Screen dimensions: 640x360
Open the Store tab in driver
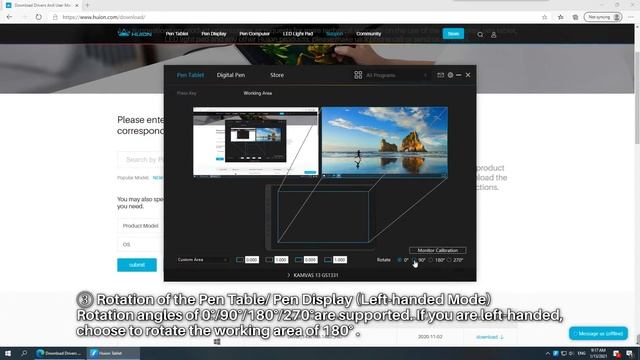[x=277, y=75]
